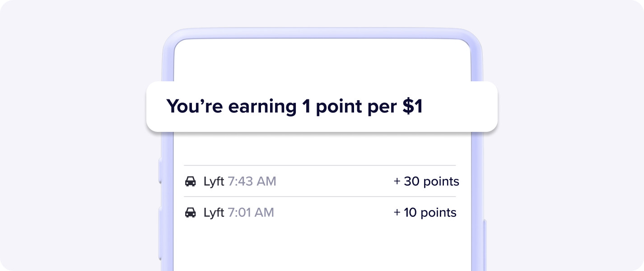The height and width of the screenshot is (271, 644).
Task: Tap the "You're earning 1 point per $1" banner
Action: [x=322, y=107]
